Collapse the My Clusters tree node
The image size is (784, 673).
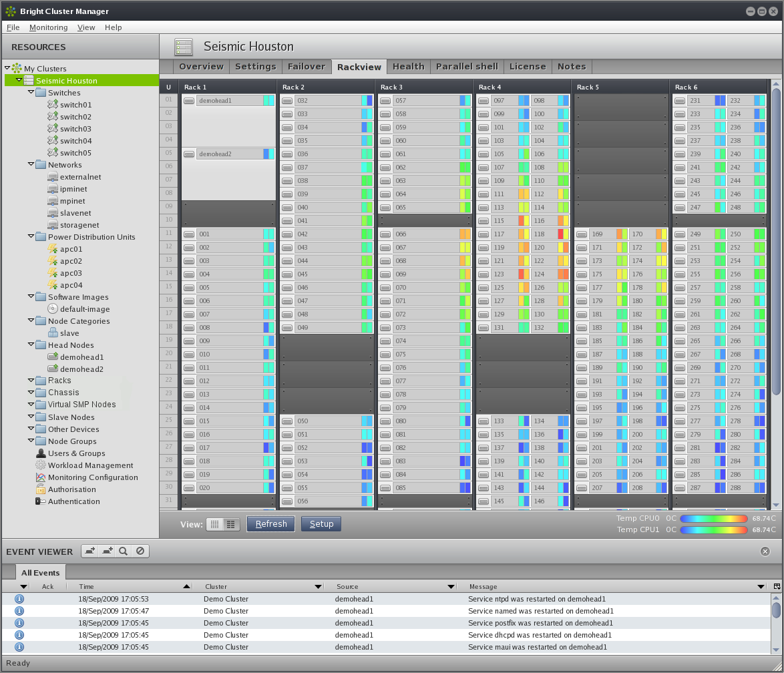[x=7, y=68]
